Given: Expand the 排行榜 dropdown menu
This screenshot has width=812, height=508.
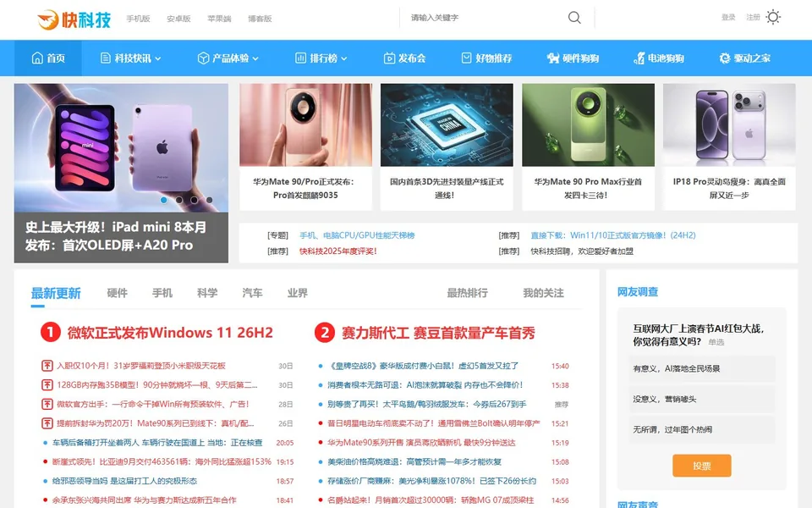Looking at the screenshot, I should (321, 58).
